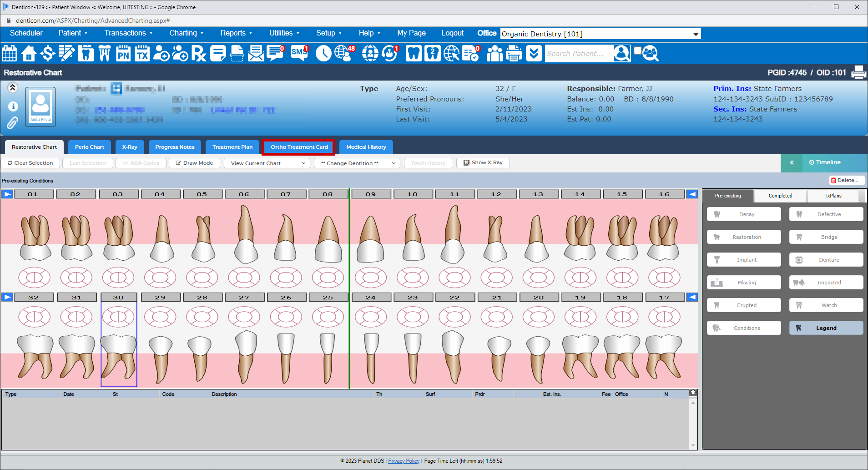Enable Draw Mode on the chart
868x470 pixels.
pos(194,163)
